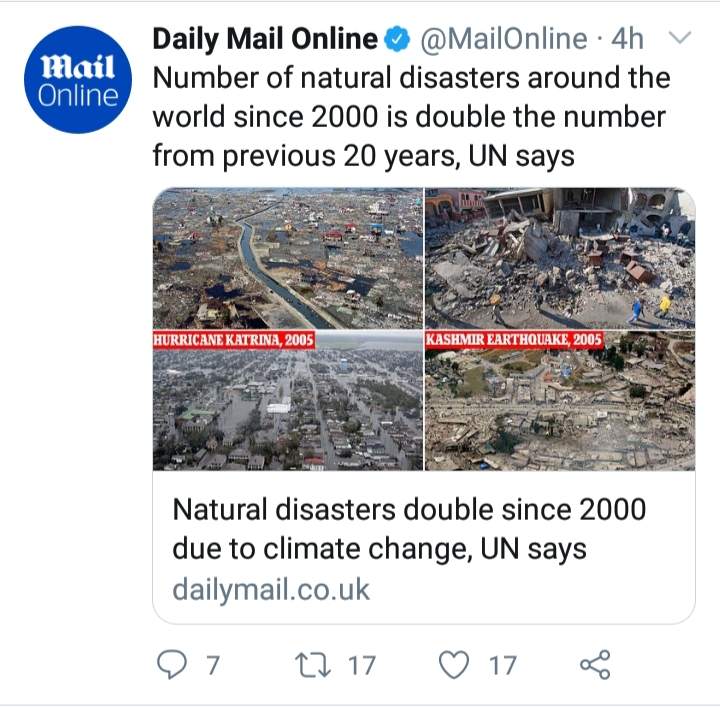This screenshot has width=720, height=707.
Task: Open the 4h timestamp link
Action: [x=627, y=39]
